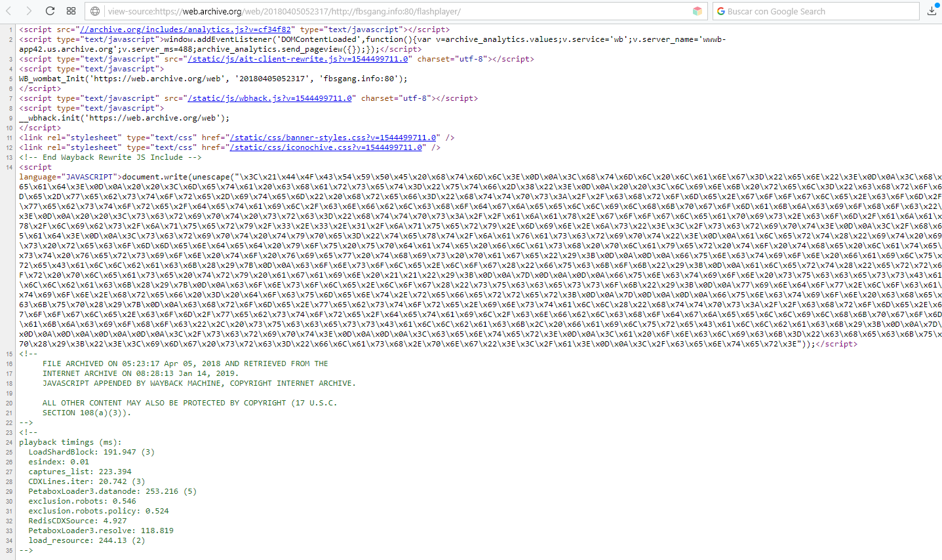Open the speed dial grid icon
This screenshot has width=942, height=560.
coord(71,11)
